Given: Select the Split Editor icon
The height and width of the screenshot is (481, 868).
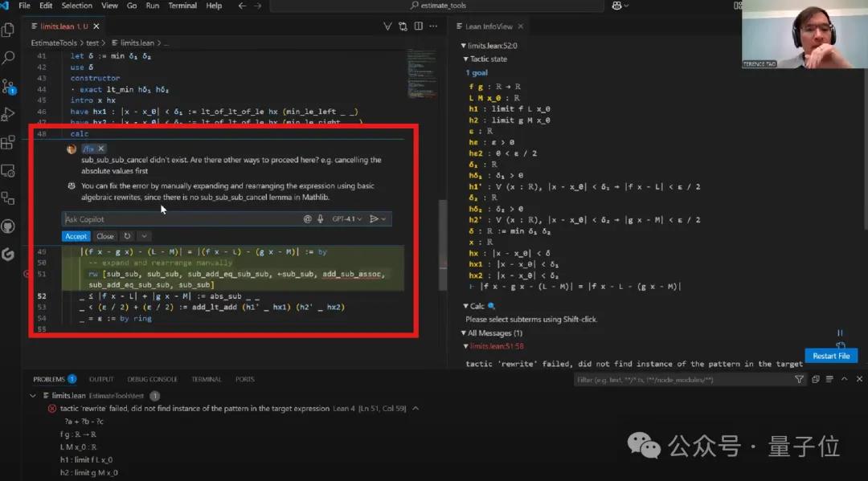Looking at the screenshot, I should click(x=419, y=26).
